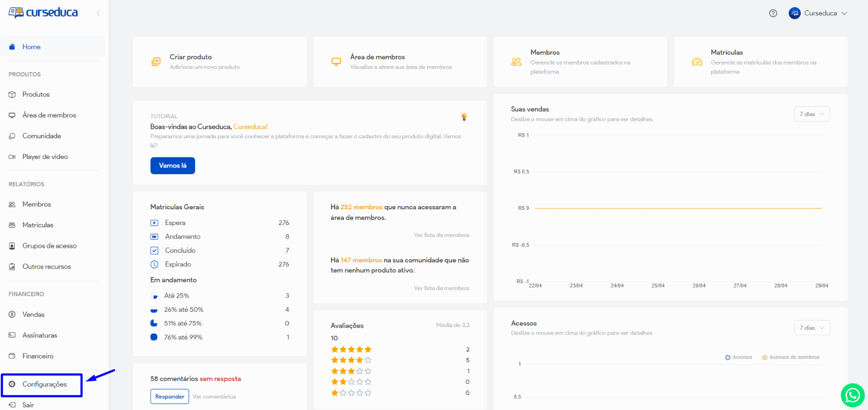This screenshot has height=410, width=868.
Task: Expand the Curseduca account menu
Action: 818,14
